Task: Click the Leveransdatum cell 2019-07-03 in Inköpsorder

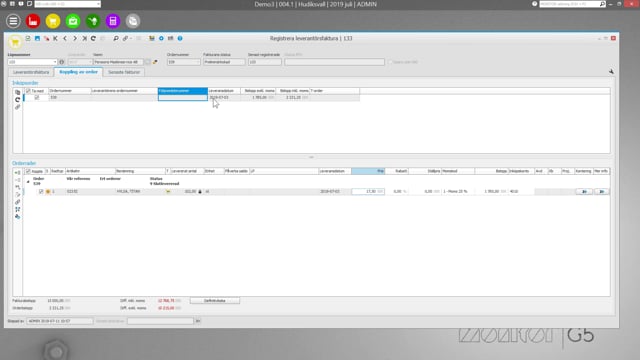Action: (x=224, y=98)
